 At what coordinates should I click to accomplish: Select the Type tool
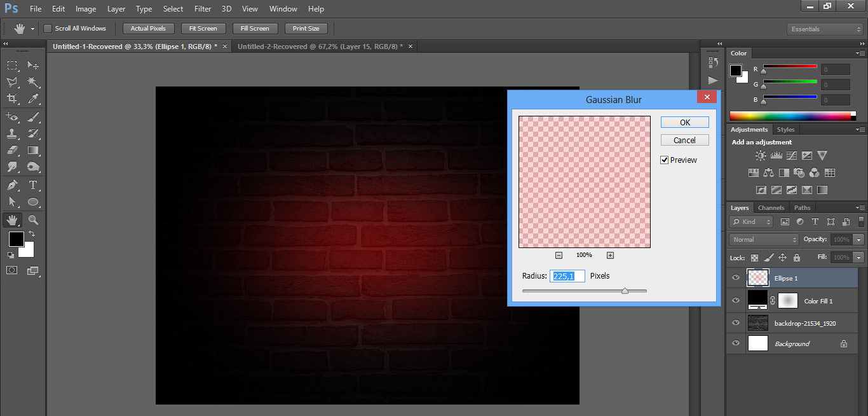34,185
